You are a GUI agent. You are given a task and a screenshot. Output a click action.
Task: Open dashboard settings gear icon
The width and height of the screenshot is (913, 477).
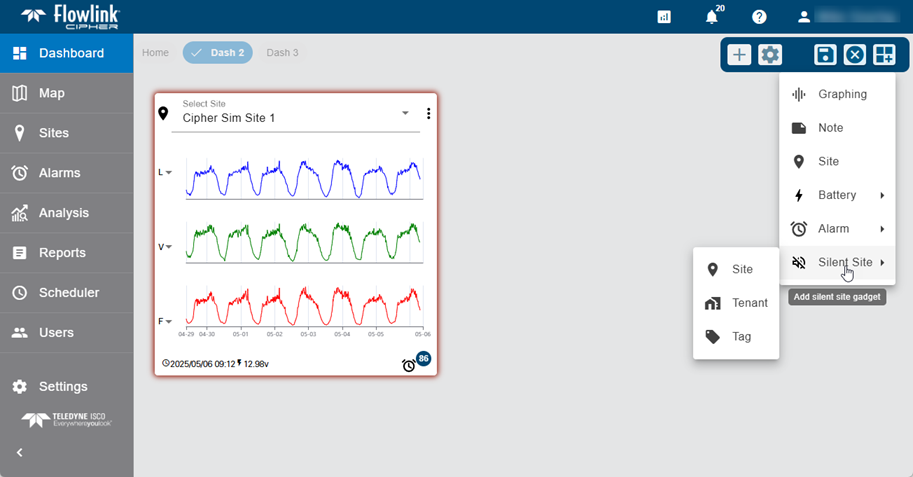(769, 55)
